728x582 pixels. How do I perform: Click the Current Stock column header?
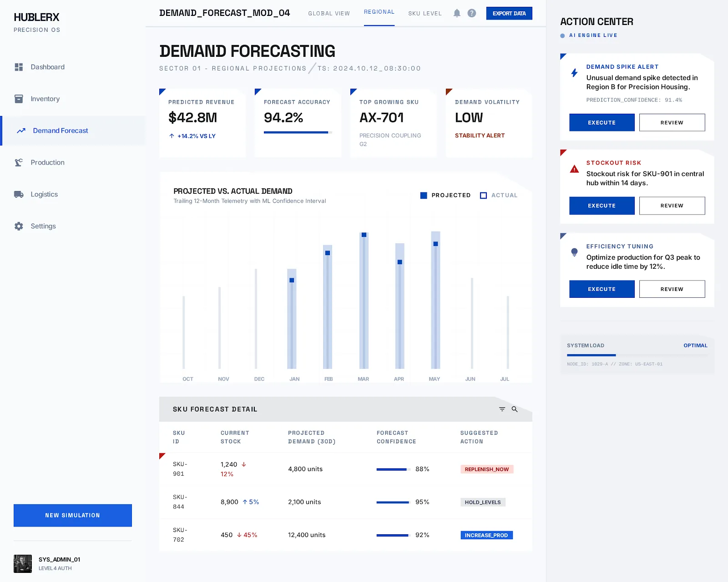coord(235,437)
